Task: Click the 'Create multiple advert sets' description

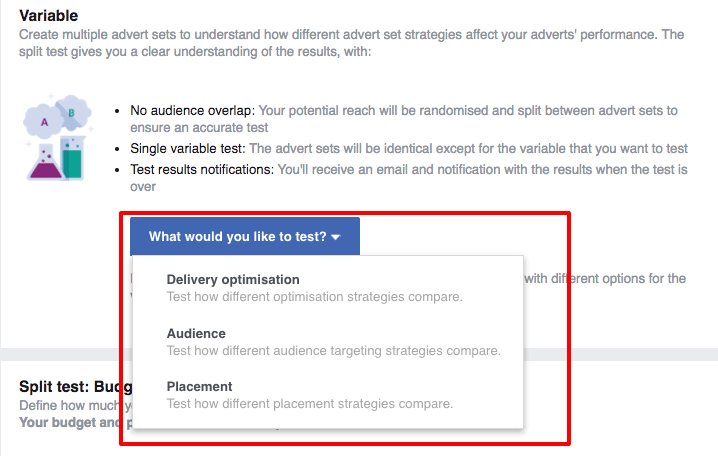Action: (x=352, y=43)
